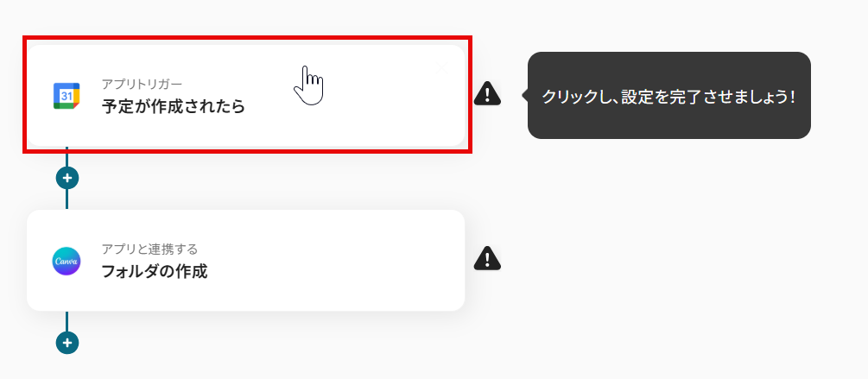This screenshot has width=868, height=379.
Task: Click the connector line above Canva card
Action: [67, 199]
